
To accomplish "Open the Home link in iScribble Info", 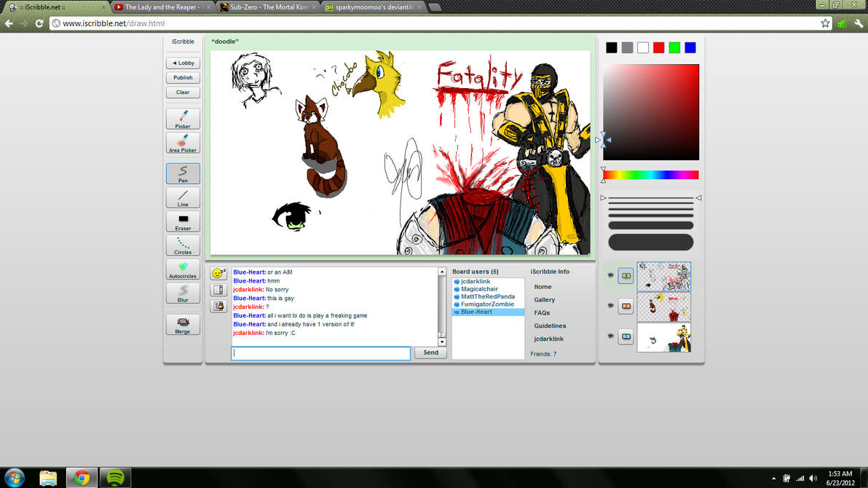I will 542,287.
